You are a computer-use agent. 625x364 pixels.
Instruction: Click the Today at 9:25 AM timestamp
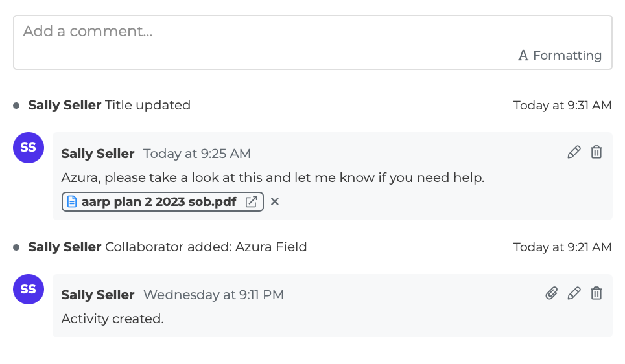197,154
